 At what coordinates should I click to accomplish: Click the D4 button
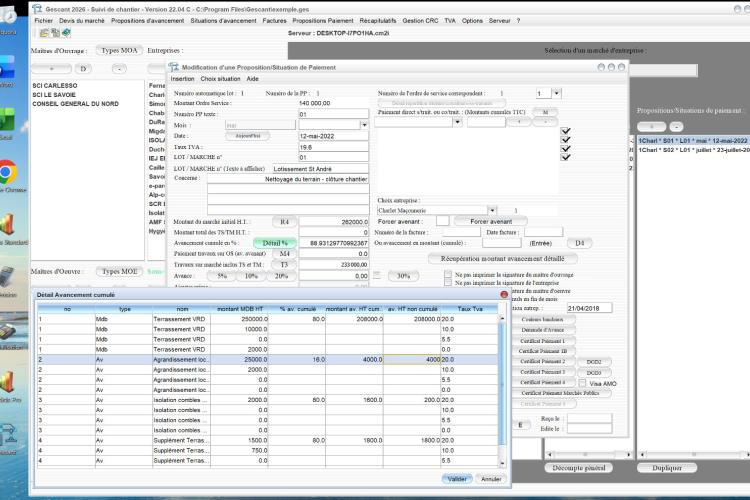coord(579,243)
